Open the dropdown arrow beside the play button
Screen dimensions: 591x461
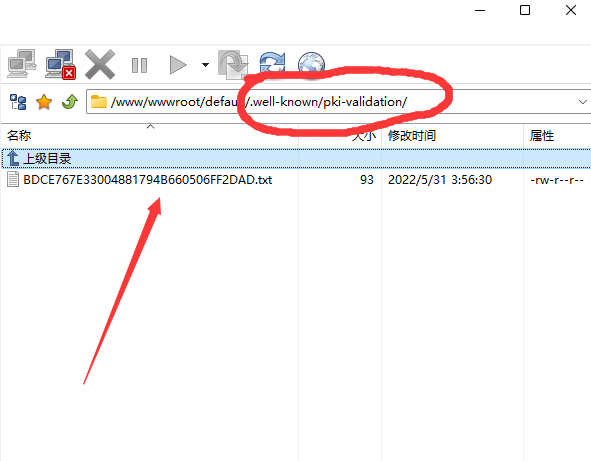[x=205, y=65]
